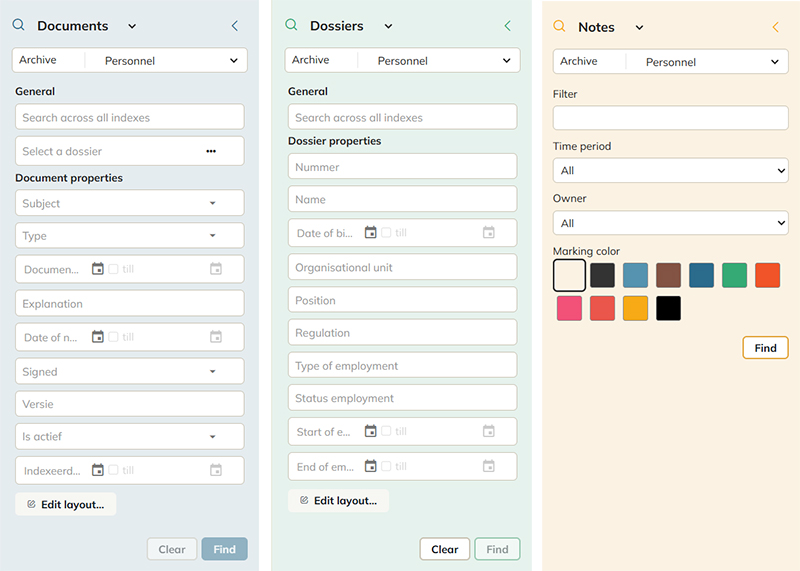Open the Notes panel title dropdown
The height and width of the screenshot is (571, 800).
[639, 28]
